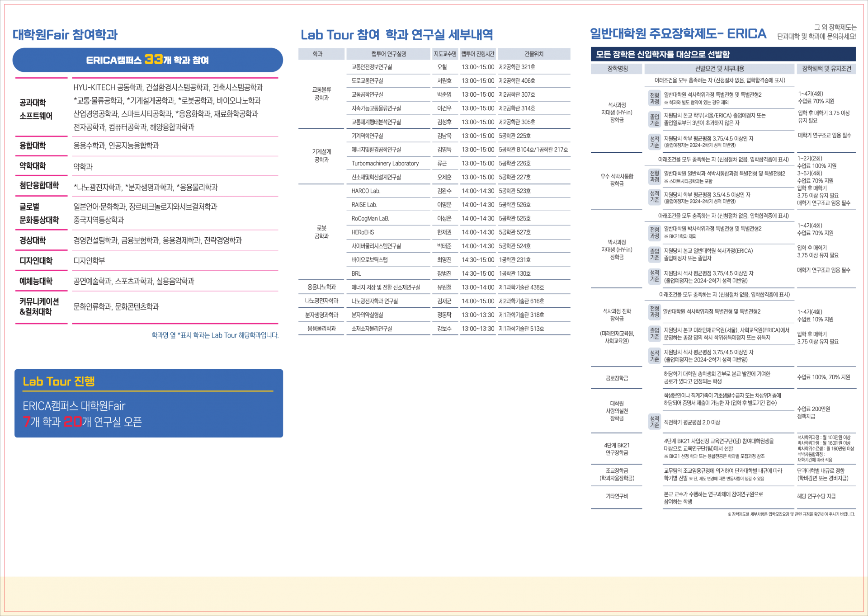Click '문화인류학과, 문화콘텐츠학과' department text
The height and width of the screenshot is (616, 868).
tap(116, 306)
